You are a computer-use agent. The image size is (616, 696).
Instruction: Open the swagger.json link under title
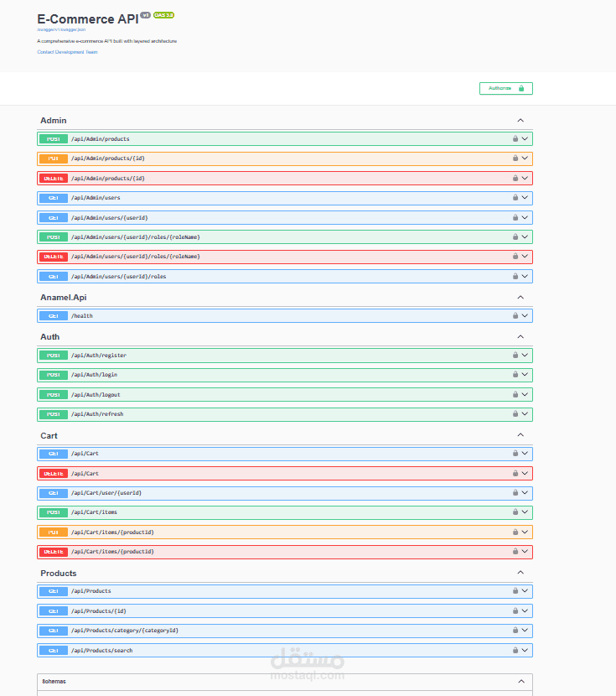(61, 29)
